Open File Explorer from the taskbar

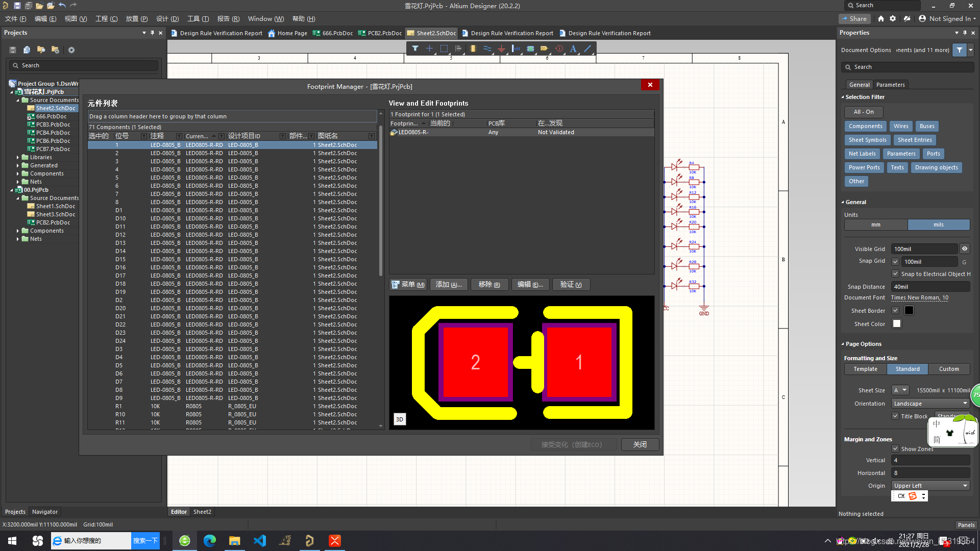[235, 541]
